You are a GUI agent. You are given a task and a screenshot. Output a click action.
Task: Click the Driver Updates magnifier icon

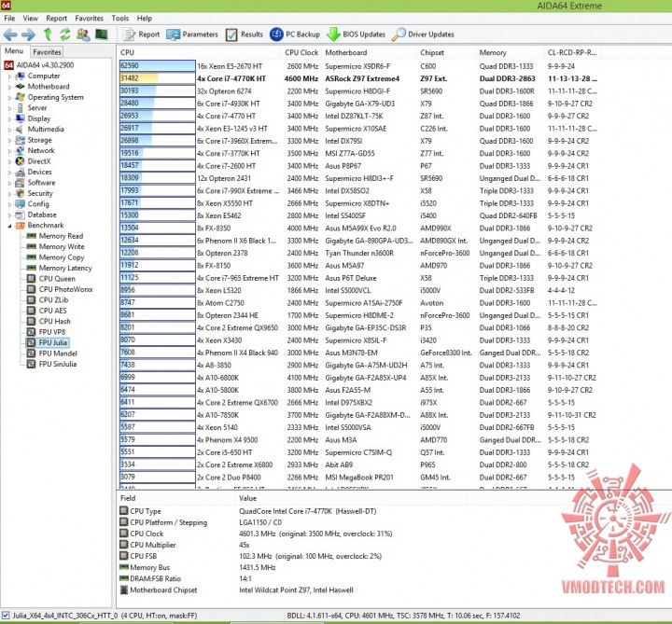coord(399,35)
